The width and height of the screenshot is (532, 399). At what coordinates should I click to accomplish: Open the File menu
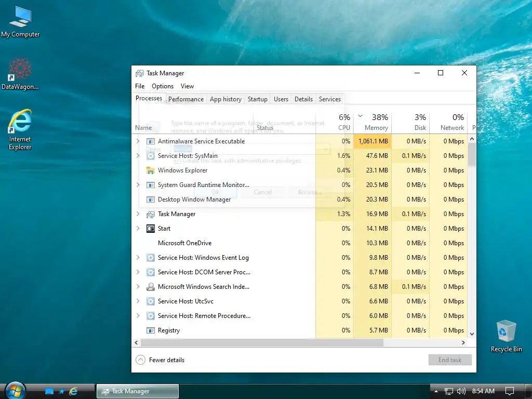pos(140,86)
